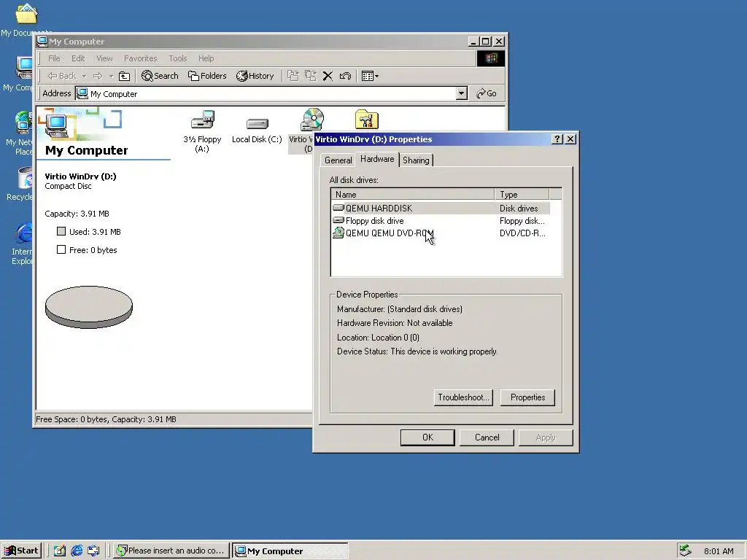Open the Tools menu
Image resolution: width=747 pixels, height=560 pixels.
click(x=178, y=58)
